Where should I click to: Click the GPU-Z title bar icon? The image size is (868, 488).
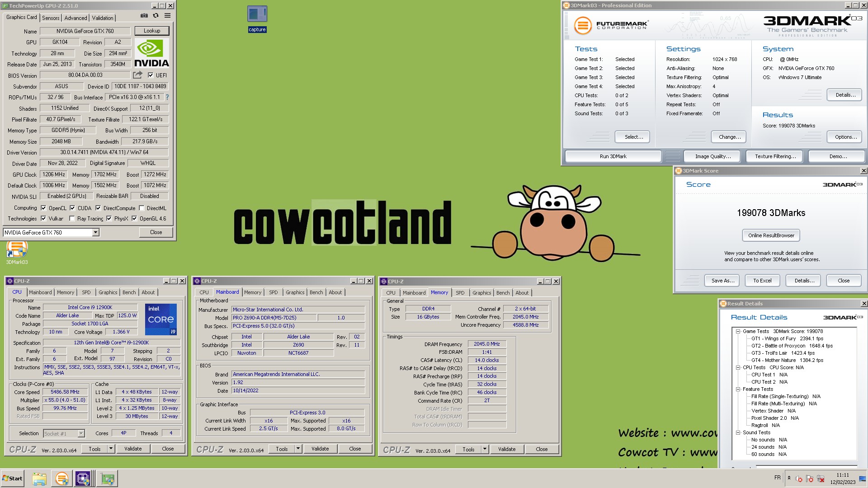pos(5,6)
